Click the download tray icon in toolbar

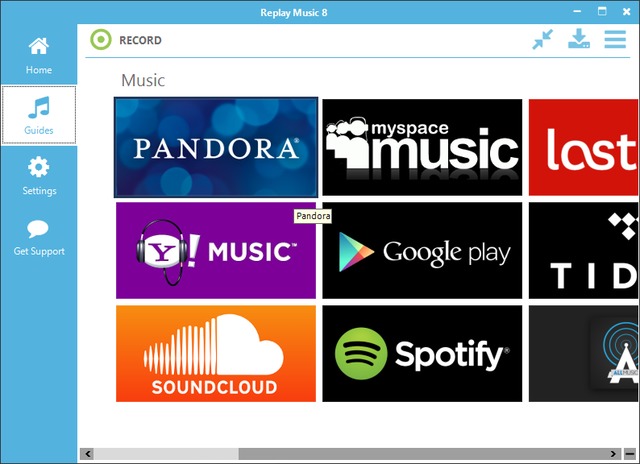point(579,40)
